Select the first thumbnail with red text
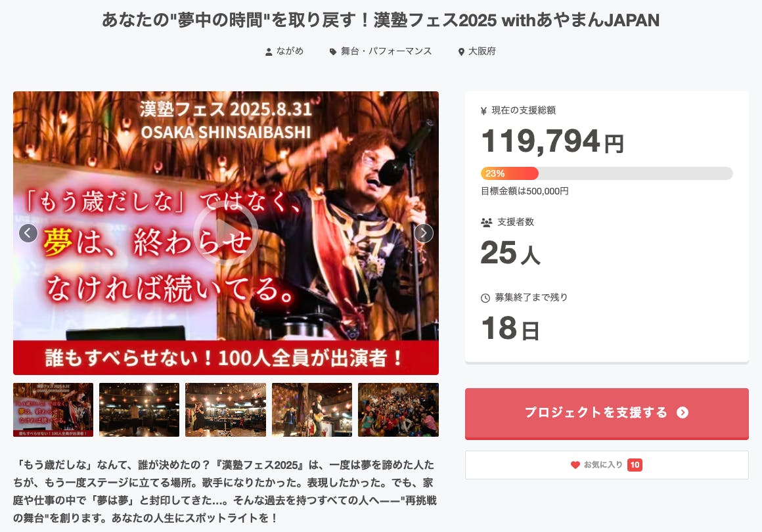This screenshot has height=532, width=762. 53,410
